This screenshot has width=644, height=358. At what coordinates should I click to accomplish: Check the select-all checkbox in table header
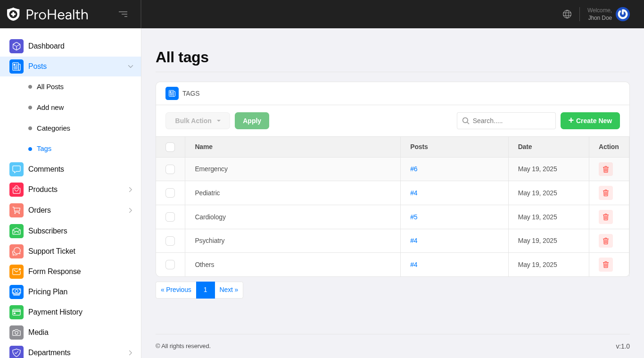(x=170, y=147)
